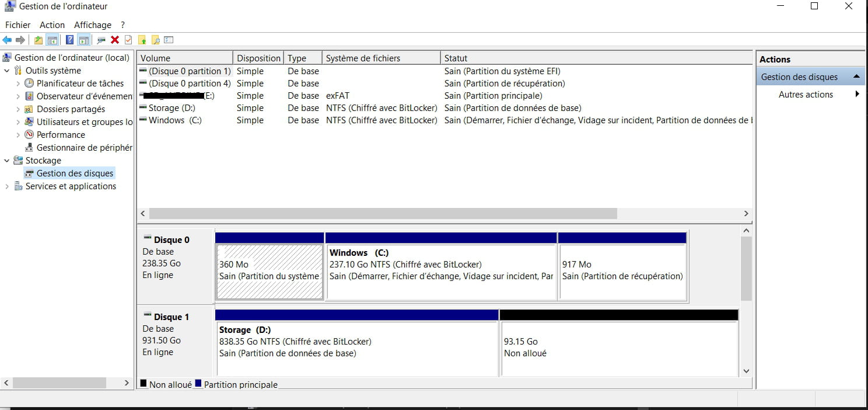Viewport: 868px width, 410px height.
Task: Click the blue Back arrow in toolbar
Action: click(7, 40)
